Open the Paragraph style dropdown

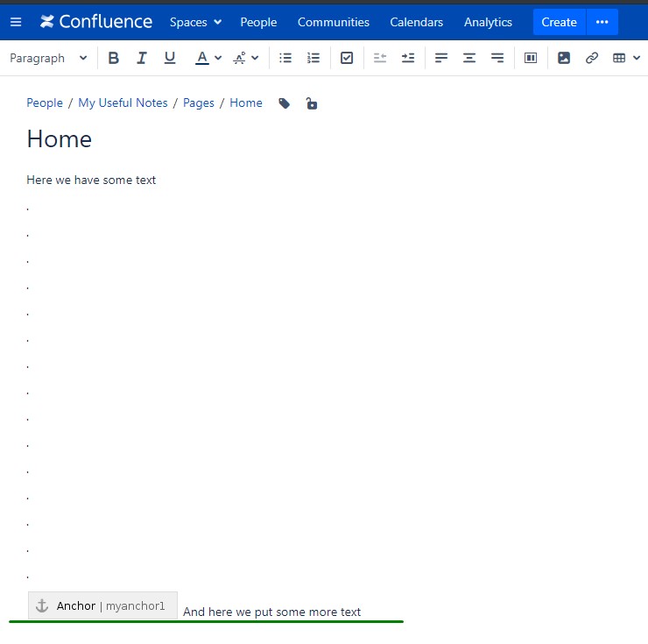(48, 58)
